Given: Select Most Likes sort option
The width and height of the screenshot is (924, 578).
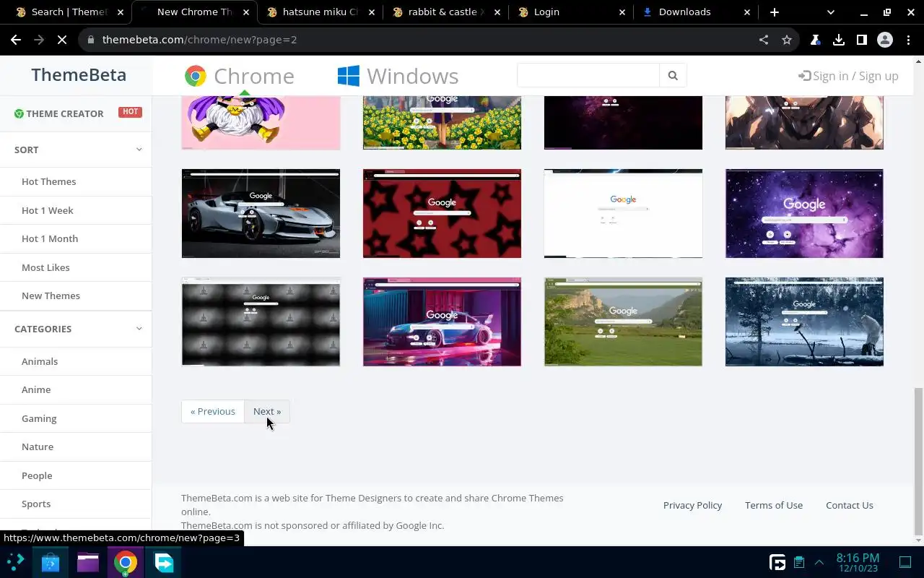Looking at the screenshot, I should click(45, 267).
